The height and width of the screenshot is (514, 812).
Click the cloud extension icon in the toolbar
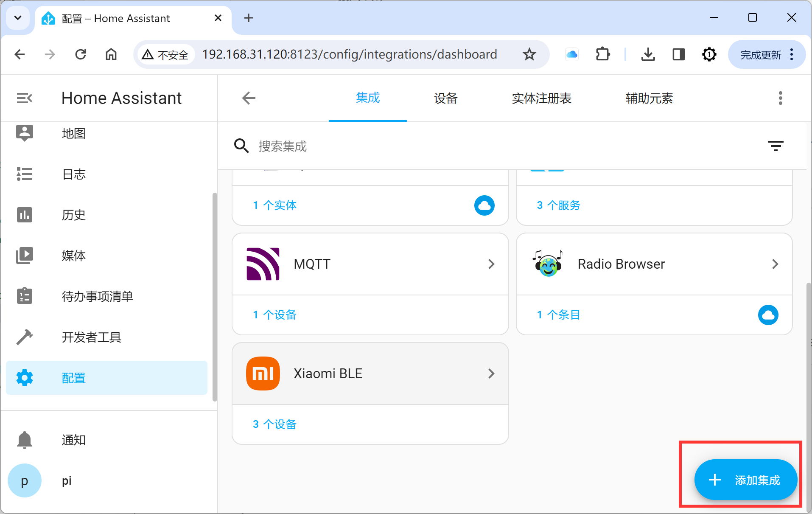pos(572,54)
